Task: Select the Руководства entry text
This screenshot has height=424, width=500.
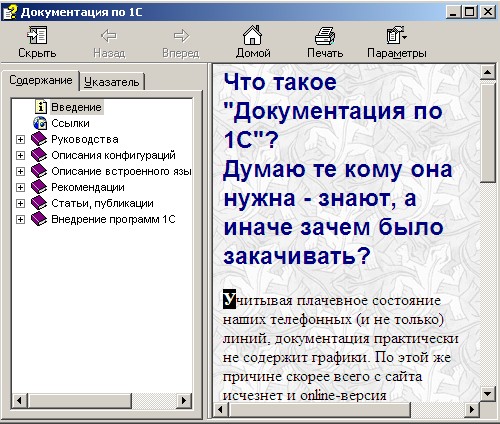Action: point(85,139)
